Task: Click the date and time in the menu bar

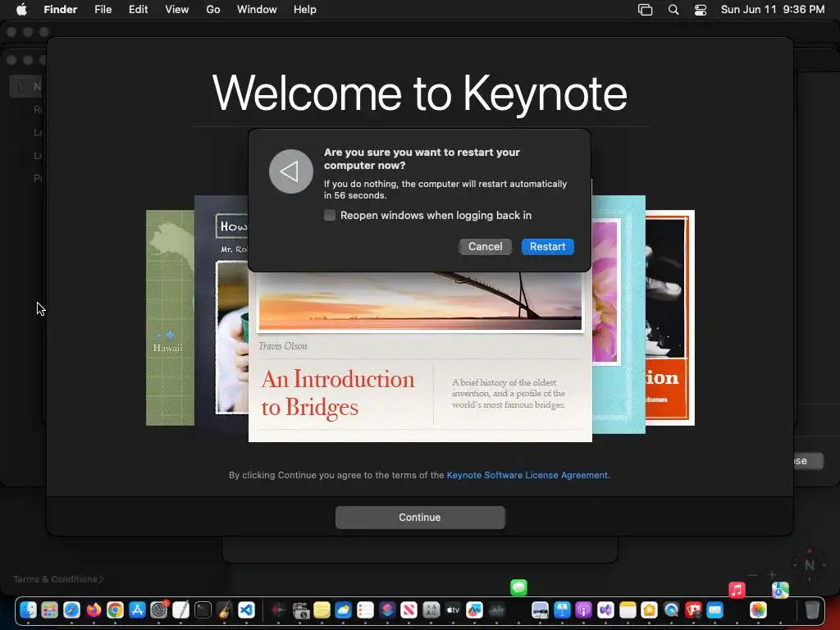Action: point(773,10)
